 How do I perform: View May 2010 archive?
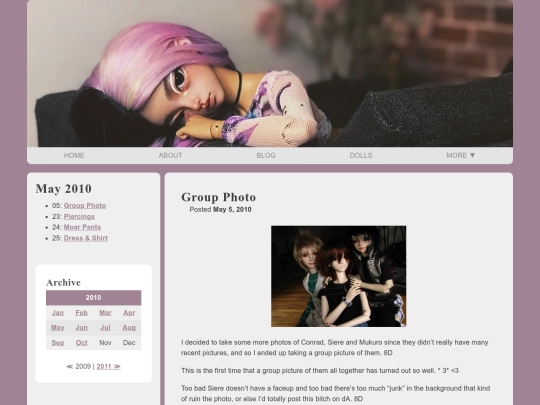coord(58,328)
